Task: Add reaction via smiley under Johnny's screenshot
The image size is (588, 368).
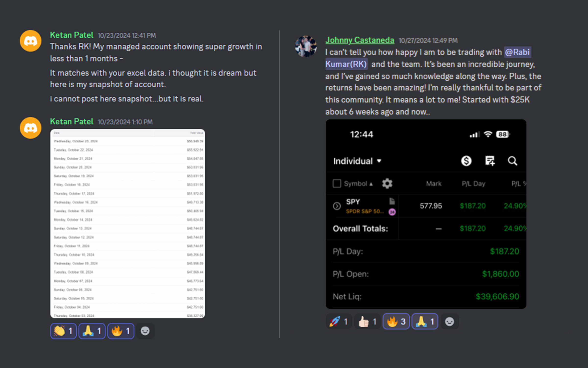Action: click(x=449, y=321)
